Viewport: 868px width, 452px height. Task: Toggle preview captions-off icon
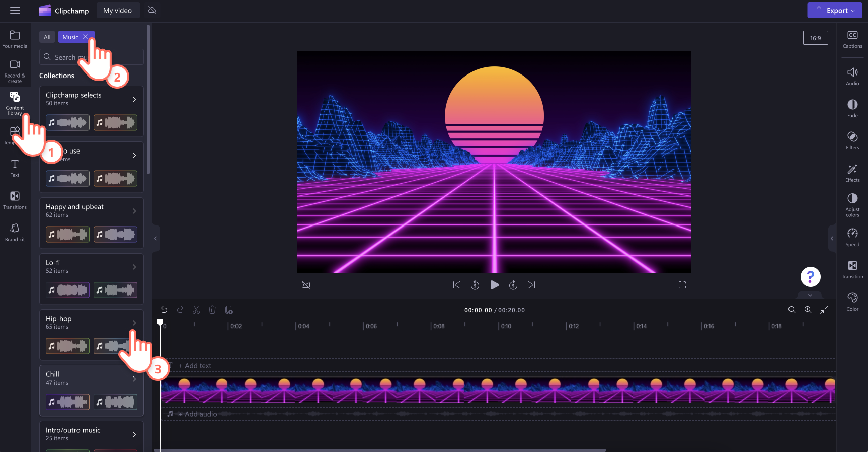306,285
